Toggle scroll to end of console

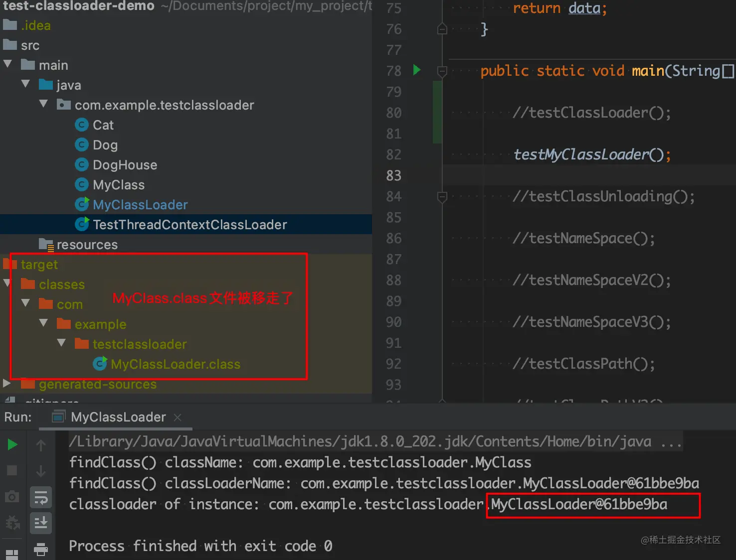point(41,523)
